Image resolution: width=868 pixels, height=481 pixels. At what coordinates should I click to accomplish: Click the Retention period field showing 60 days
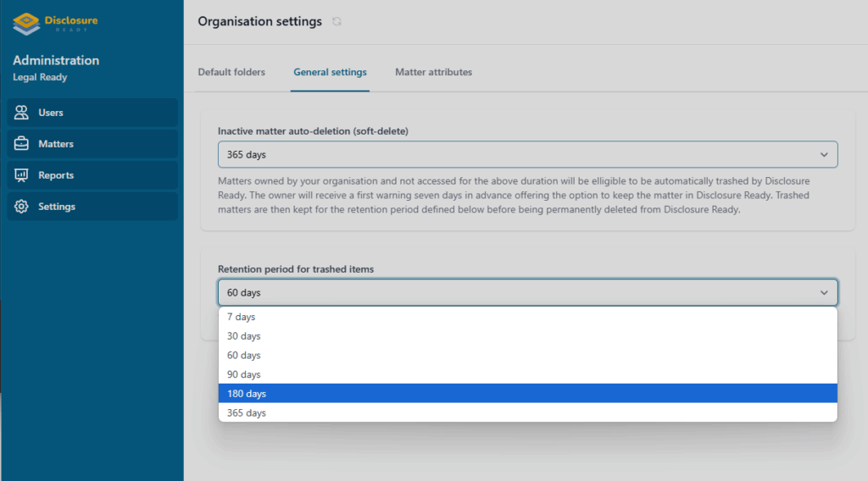509,292
